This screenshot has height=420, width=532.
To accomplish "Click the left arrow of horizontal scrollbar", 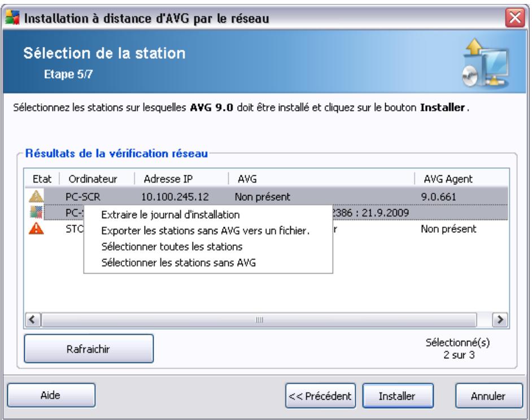I will (33, 320).
